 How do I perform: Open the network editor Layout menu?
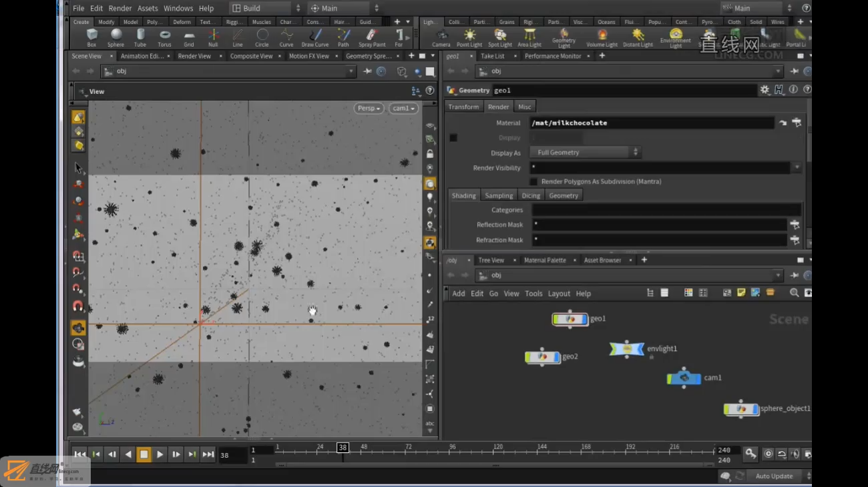pos(559,294)
